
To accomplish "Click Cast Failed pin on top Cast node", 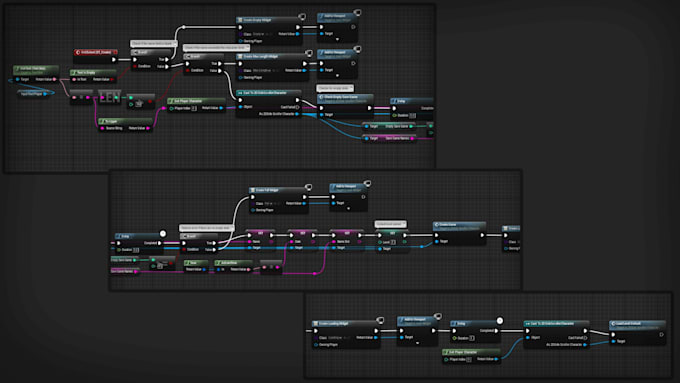I will (298, 107).
